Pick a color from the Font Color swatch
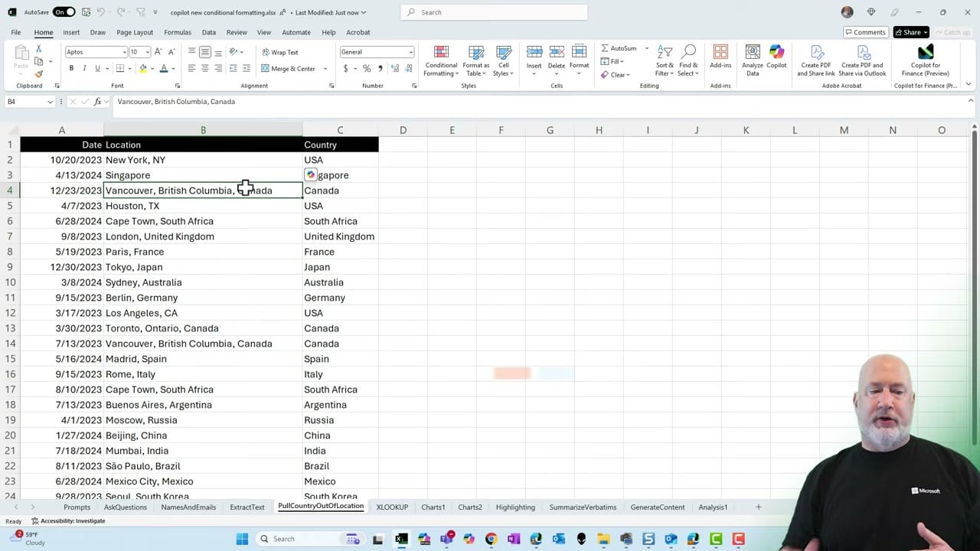Viewport: 980px width, 551px height. pos(163,68)
